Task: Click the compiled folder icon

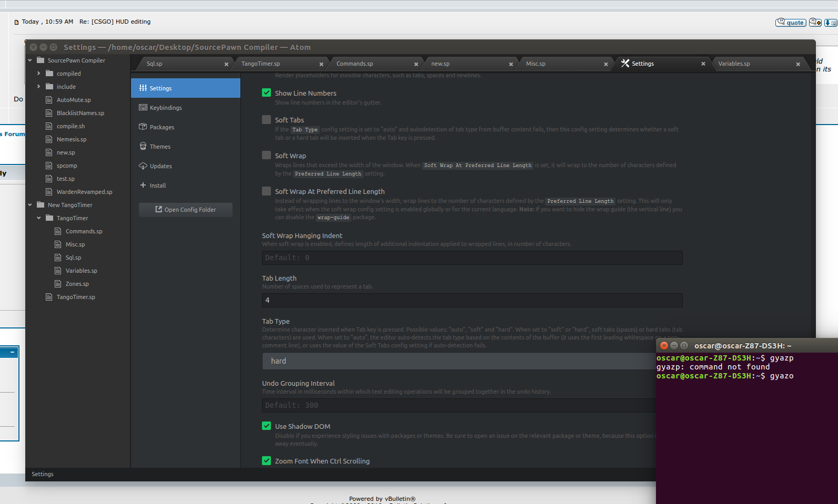Action: coord(49,74)
